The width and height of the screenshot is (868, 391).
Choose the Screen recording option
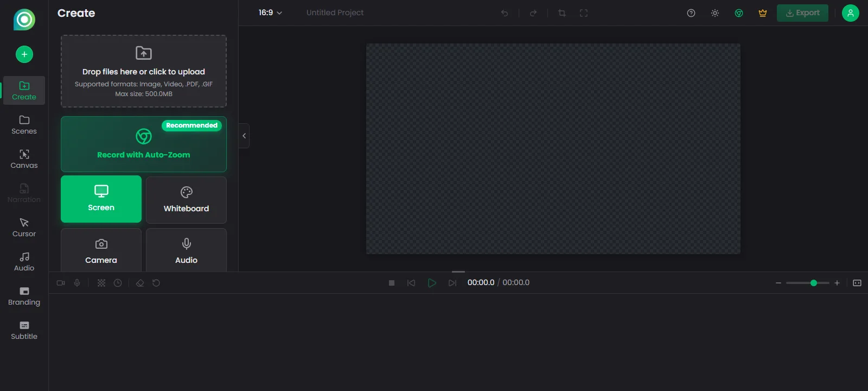coord(101,199)
